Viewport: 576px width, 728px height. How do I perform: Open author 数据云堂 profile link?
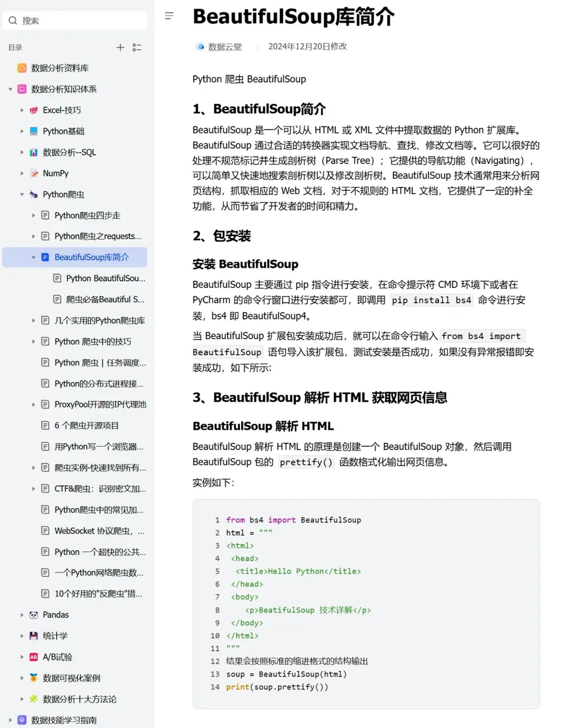tap(225, 47)
